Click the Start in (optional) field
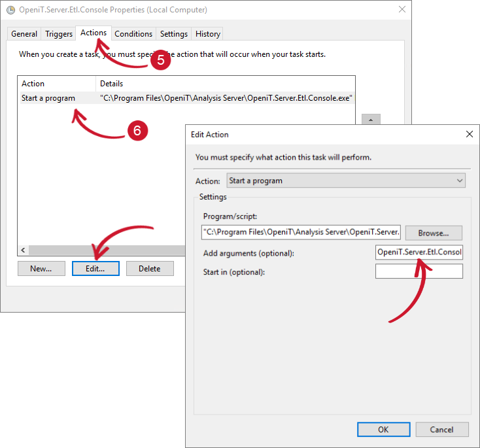Image resolution: width=480 pixels, height=448 pixels. pyautogui.click(x=419, y=271)
